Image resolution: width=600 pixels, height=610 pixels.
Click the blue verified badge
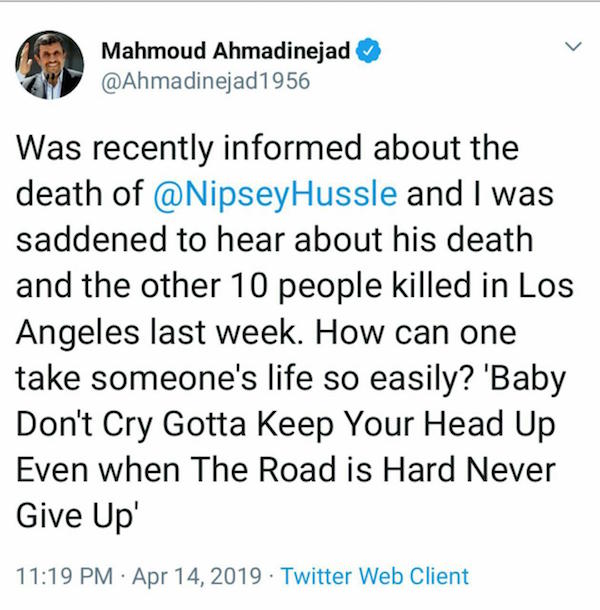(368, 51)
